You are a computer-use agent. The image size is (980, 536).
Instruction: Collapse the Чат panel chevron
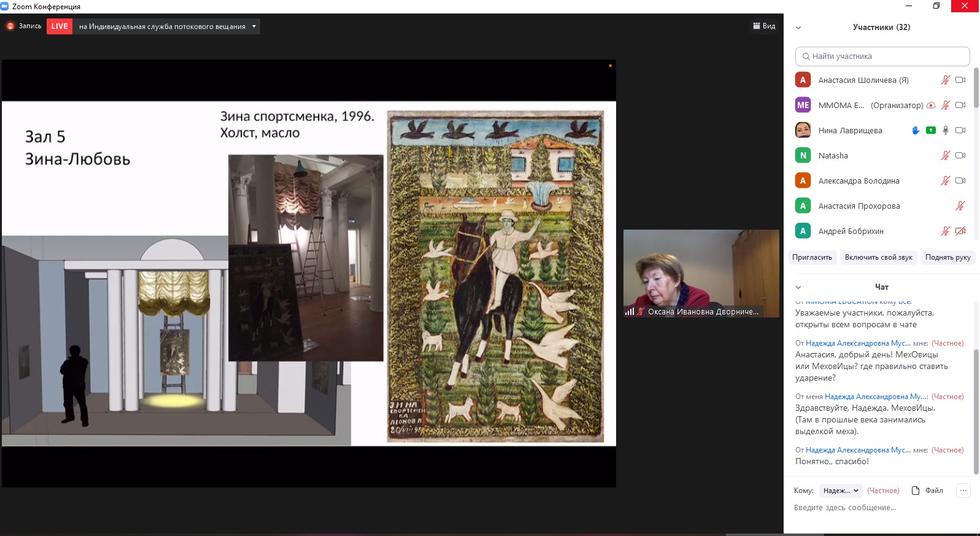[798, 287]
